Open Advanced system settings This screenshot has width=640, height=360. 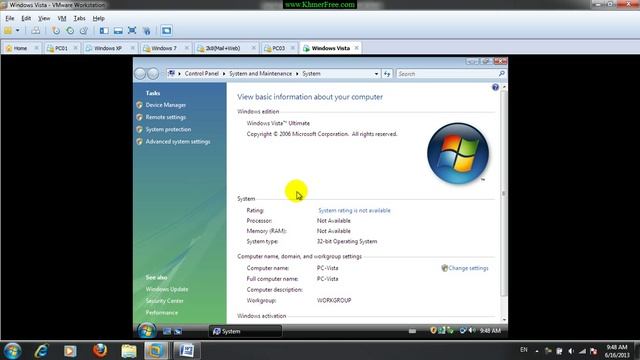(178, 142)
